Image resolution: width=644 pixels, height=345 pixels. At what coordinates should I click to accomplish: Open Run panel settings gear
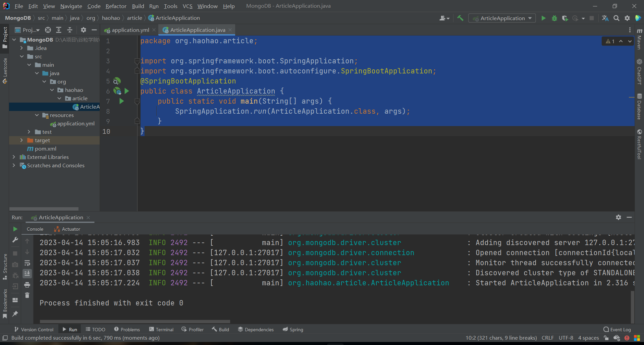coord(619,217)
